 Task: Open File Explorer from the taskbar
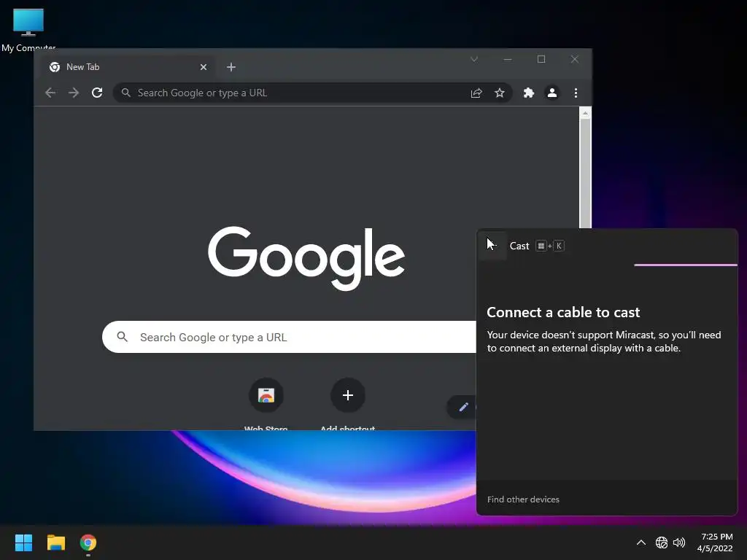pyautogui.click(x=55, y=542)
